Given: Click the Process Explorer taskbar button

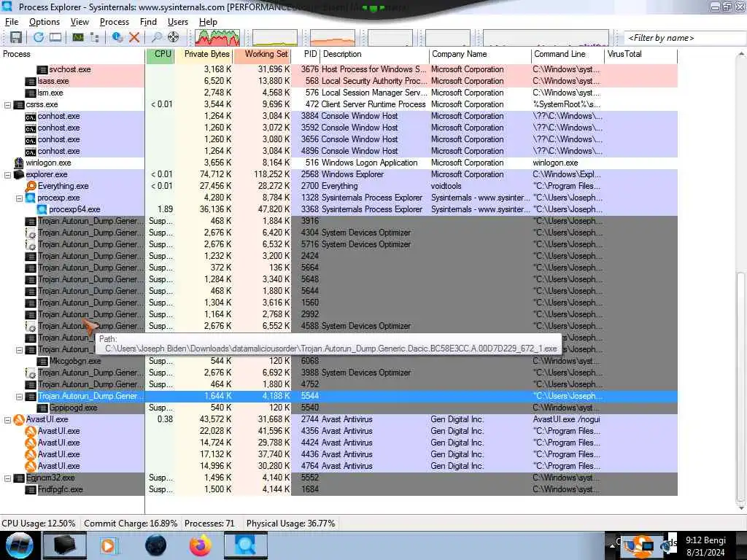Looking at the screenshot, I should [x=246, y=545].
